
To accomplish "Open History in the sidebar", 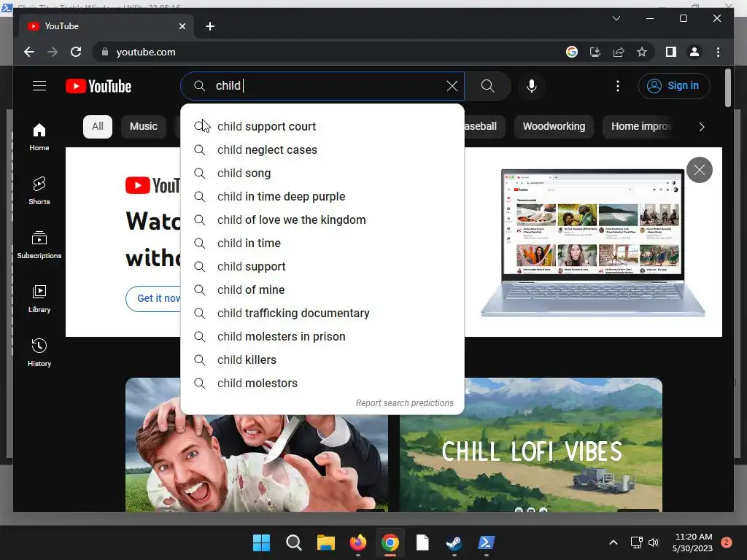I will coord(39,352).
